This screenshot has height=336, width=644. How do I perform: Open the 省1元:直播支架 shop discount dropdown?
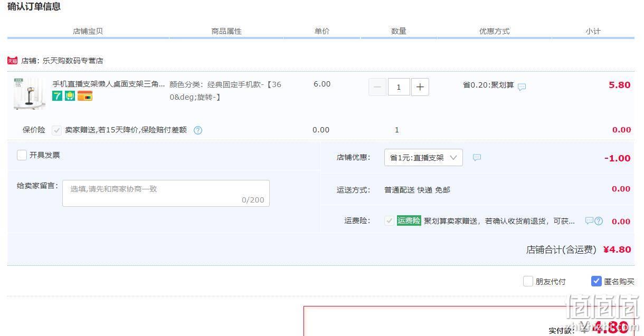[423, 158]
